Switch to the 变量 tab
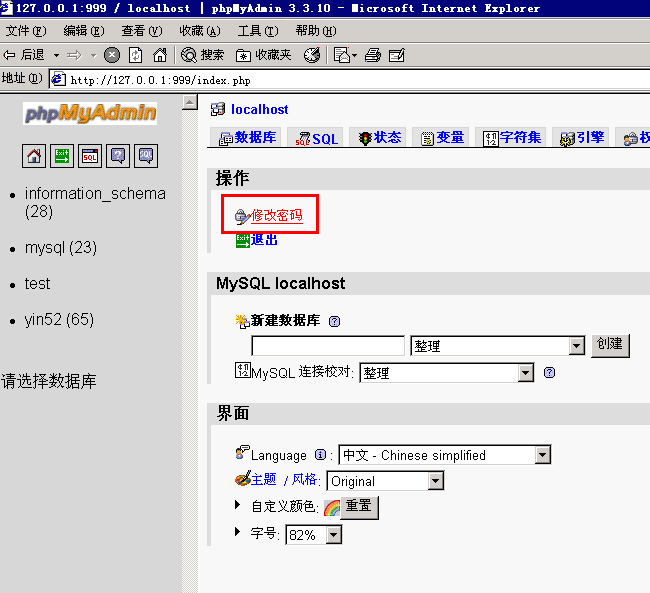650x593 pixels. pyautogui.click(x=441, y=137)
